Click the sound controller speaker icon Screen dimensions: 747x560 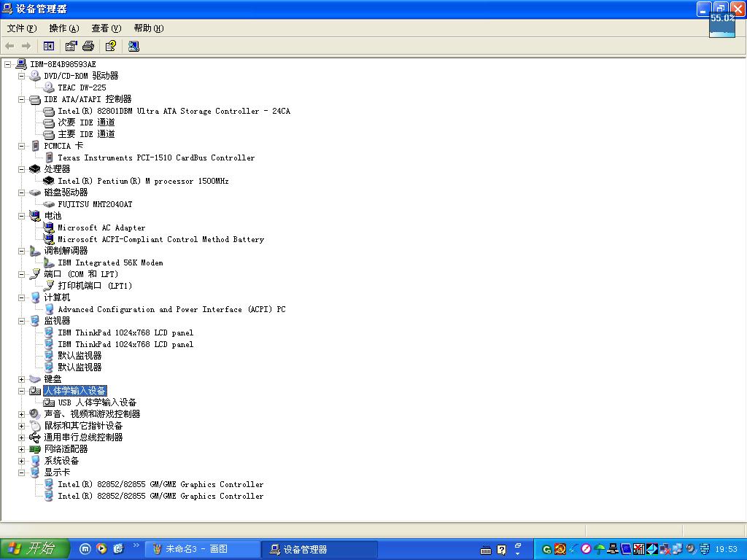[x=35, y=414]
